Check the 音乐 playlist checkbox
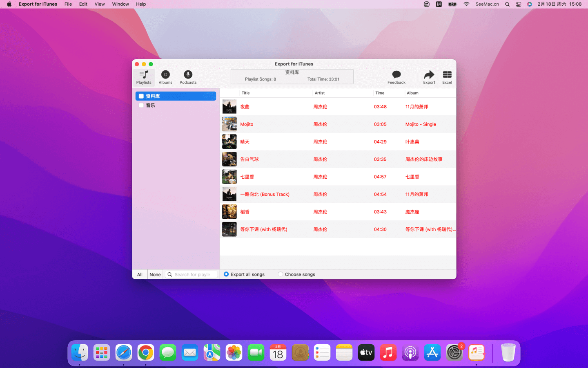588x368 pixels. coord(141,105)
